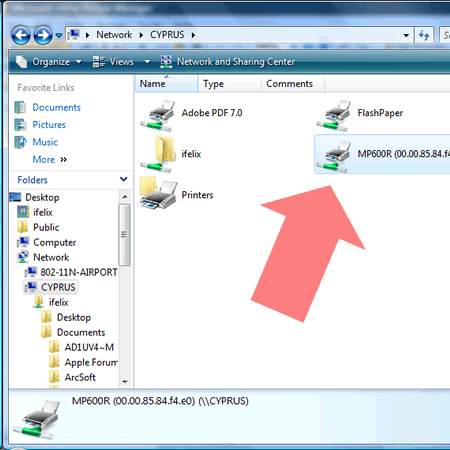450x450 pixels.
Task: Select the FlashPaper printer icon
Action: tap(334, 116)
